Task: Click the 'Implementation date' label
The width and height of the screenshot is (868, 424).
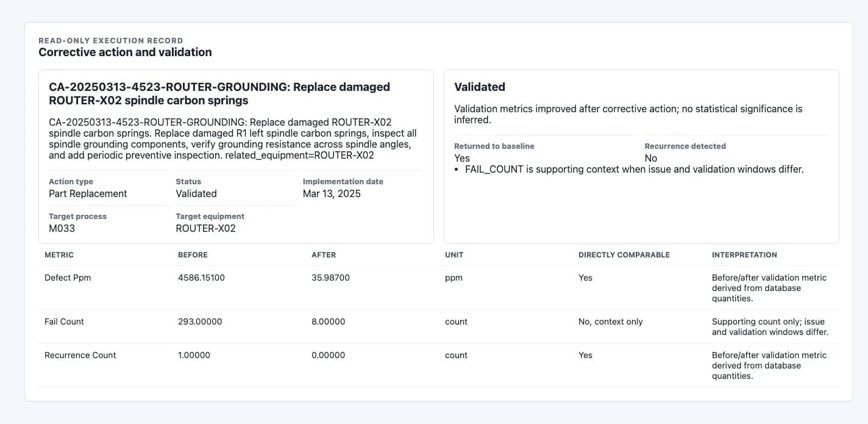Action: coord(343,182)
